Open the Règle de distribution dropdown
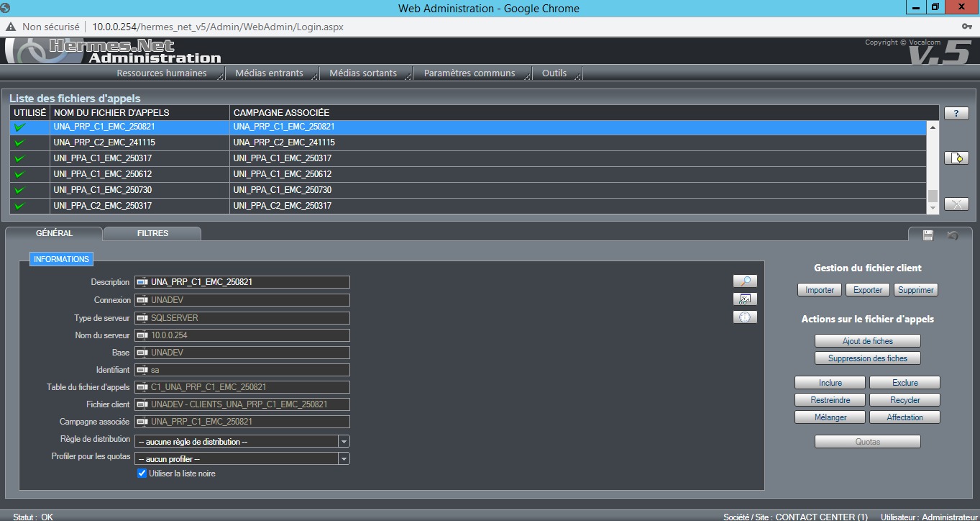 (x=344, y=442)
